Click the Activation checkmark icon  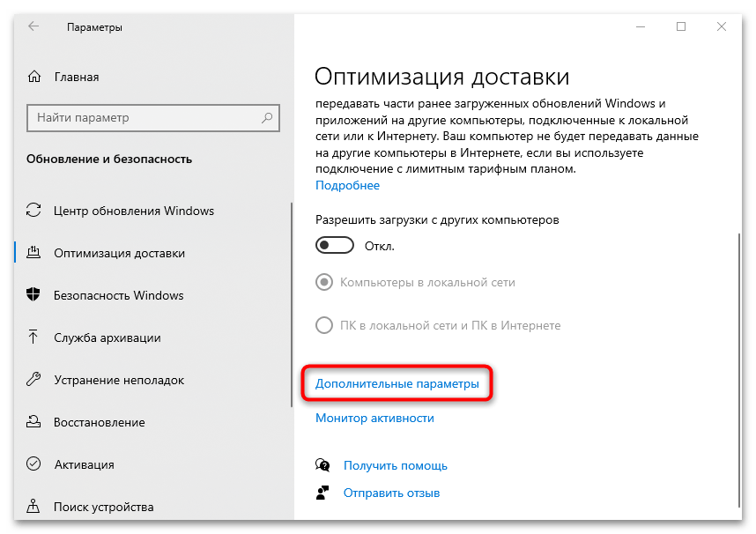[x=34, y=464]
